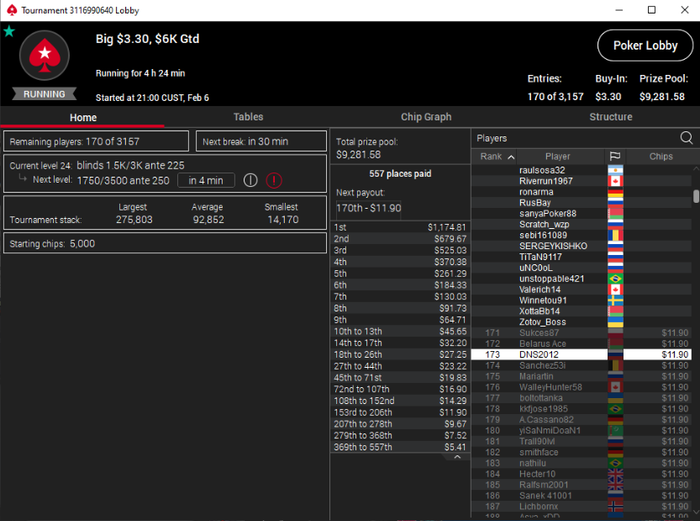Click the flag column header icon
Image resolution: width=700 pixels, height=521 pixels.
[615, 156]
